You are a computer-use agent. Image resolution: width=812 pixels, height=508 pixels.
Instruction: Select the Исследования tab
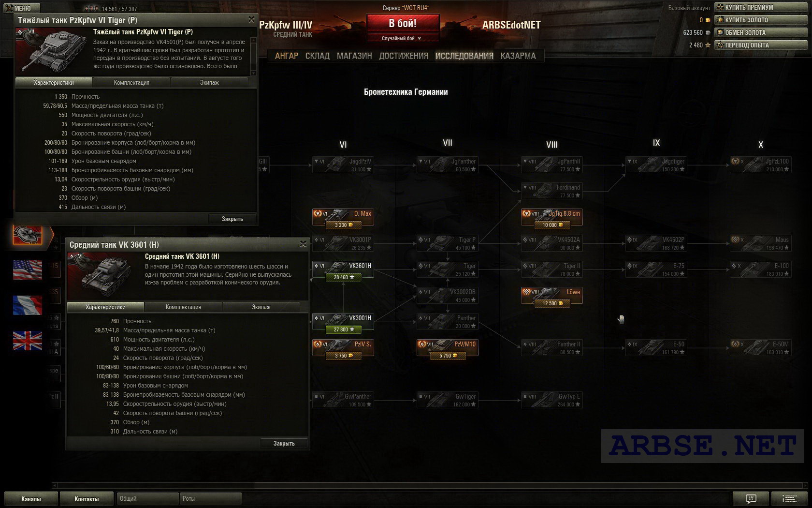click(x=464, y=56)
